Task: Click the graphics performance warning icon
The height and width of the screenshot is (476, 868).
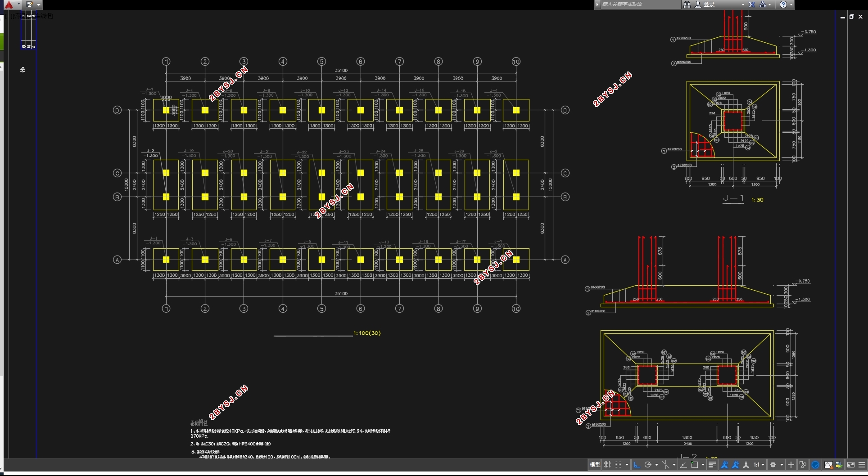Action: [x=828, y=465]
